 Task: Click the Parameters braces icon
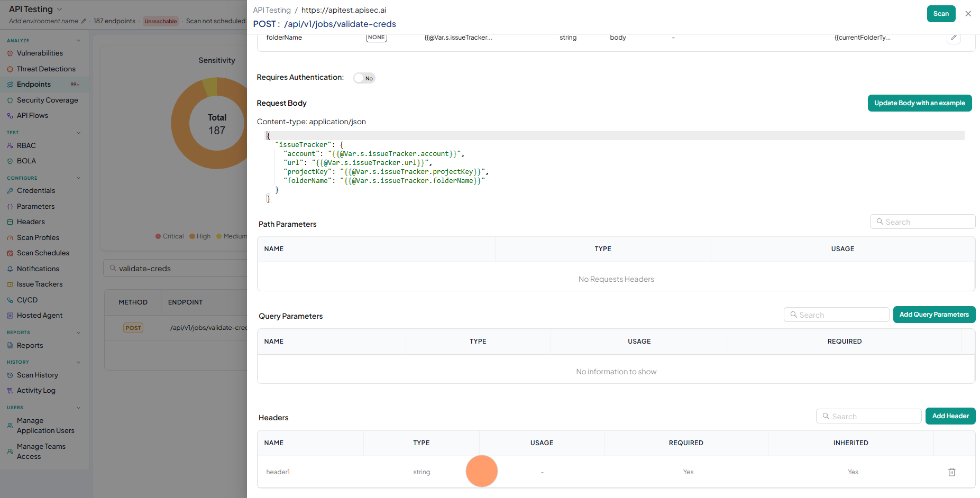[10, 207]
